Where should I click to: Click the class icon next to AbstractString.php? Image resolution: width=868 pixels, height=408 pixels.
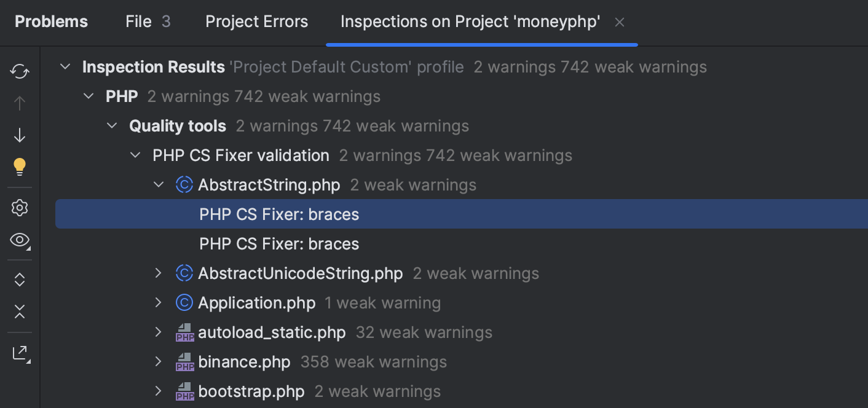[x=184, y=184]
